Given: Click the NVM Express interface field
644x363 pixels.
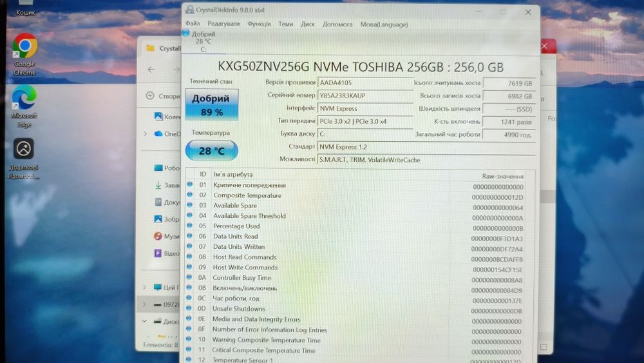Looking at the screenshot, I should [x=365, y=108].
